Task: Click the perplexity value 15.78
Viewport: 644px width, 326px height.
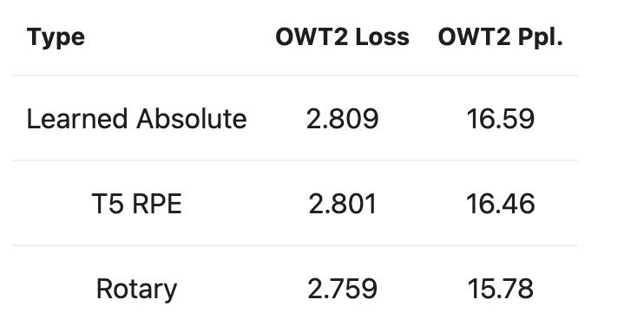Action: click(500, 289)
